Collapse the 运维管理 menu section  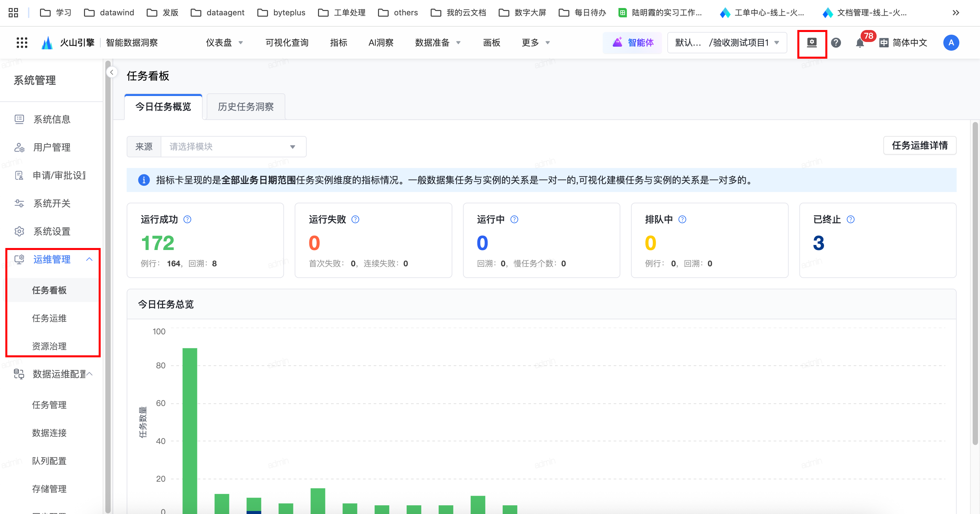click(x=89, y=259)
